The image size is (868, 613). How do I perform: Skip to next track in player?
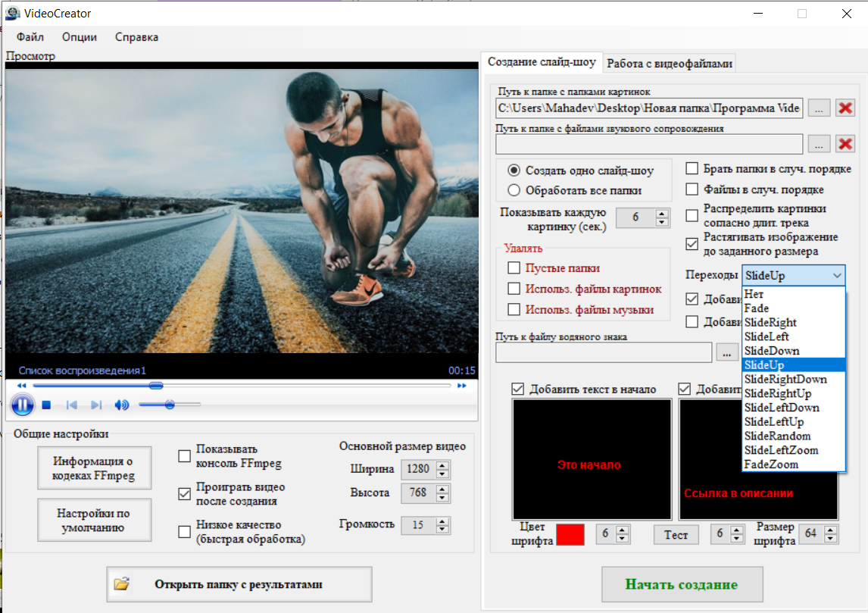96,405
